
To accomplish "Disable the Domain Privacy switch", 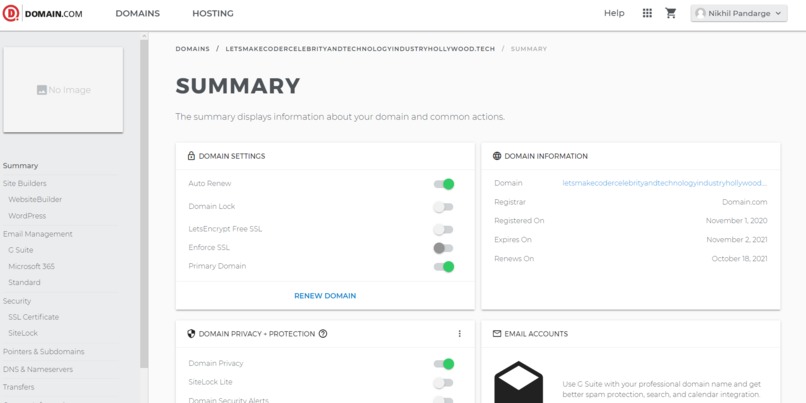I will click(x=444, y=364).
